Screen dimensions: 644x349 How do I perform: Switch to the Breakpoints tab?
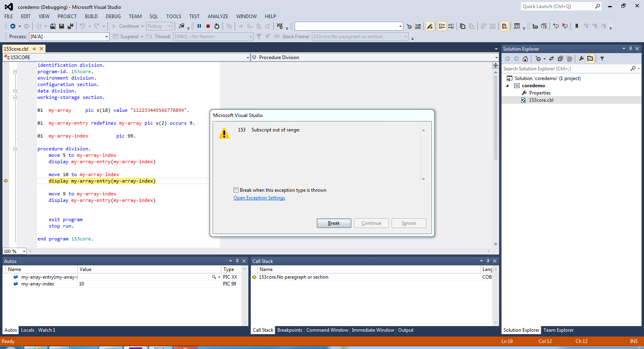click(290, 330)
